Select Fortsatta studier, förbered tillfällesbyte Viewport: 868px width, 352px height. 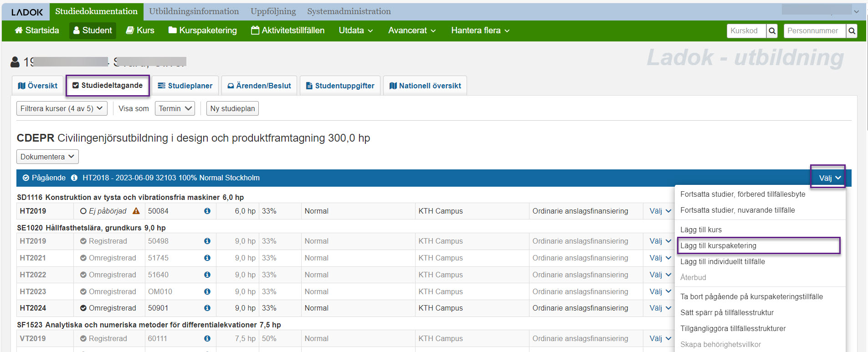click(x=743, y=194)
